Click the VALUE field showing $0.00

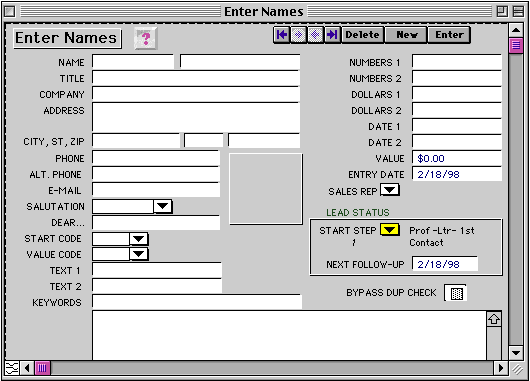click(457, 158)
